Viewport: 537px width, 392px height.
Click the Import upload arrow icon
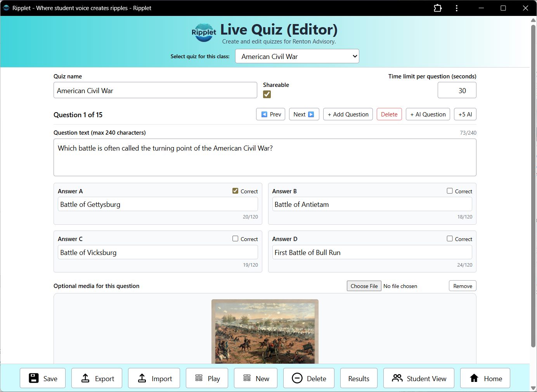[x=142, y=378]
